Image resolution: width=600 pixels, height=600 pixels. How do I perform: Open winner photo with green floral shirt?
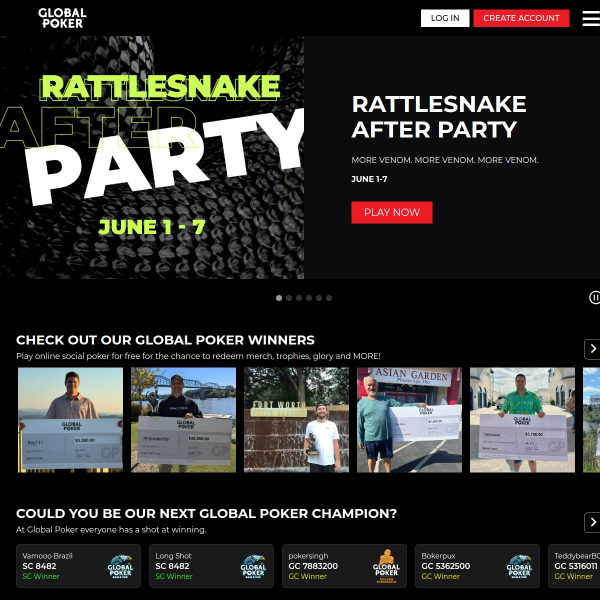pyautogui.click(x=522, y=420)
